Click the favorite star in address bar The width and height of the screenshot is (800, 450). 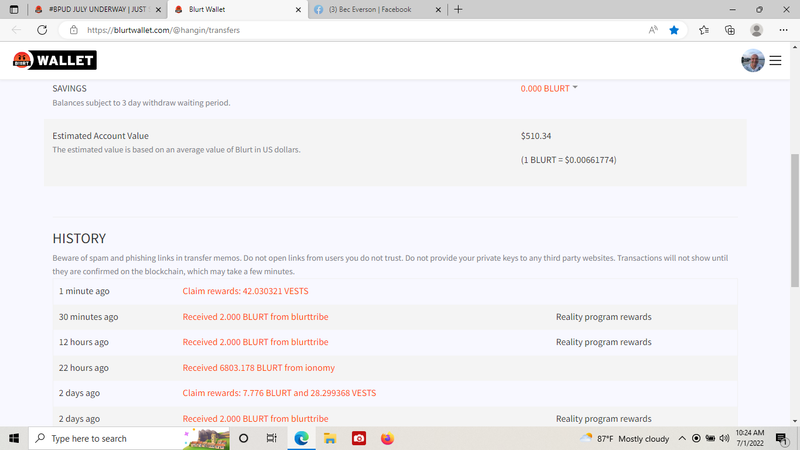[x=674, y=30]
